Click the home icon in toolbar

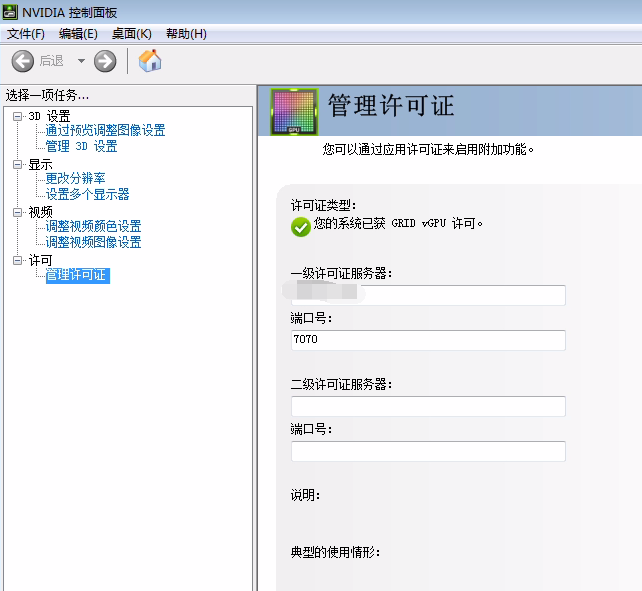coord(150,61)
